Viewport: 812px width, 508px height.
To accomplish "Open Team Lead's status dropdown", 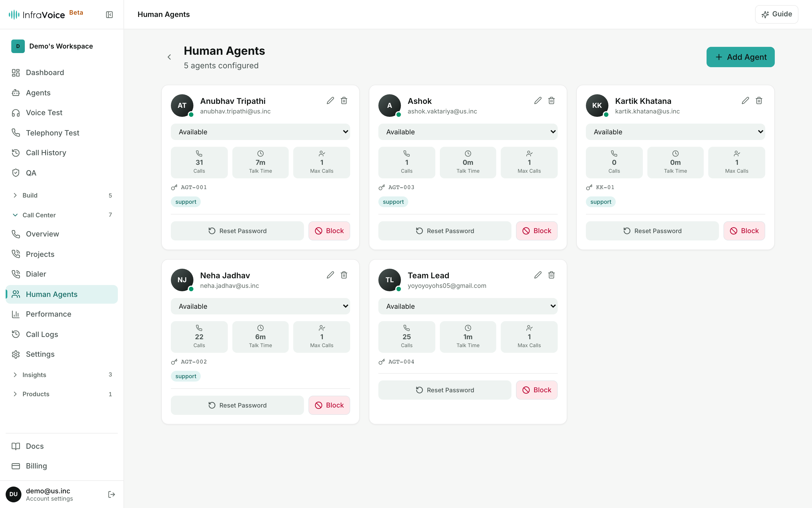I will (468, 306).
